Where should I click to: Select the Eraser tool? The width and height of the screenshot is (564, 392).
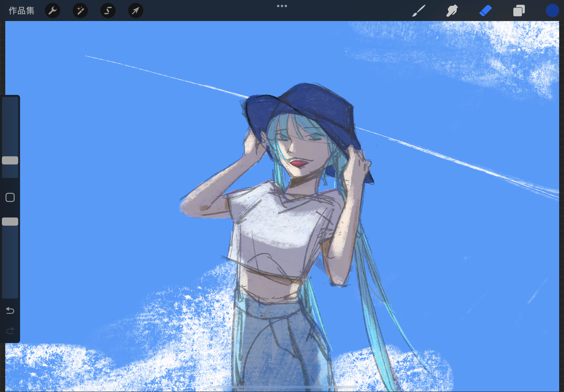pos(485,11)
